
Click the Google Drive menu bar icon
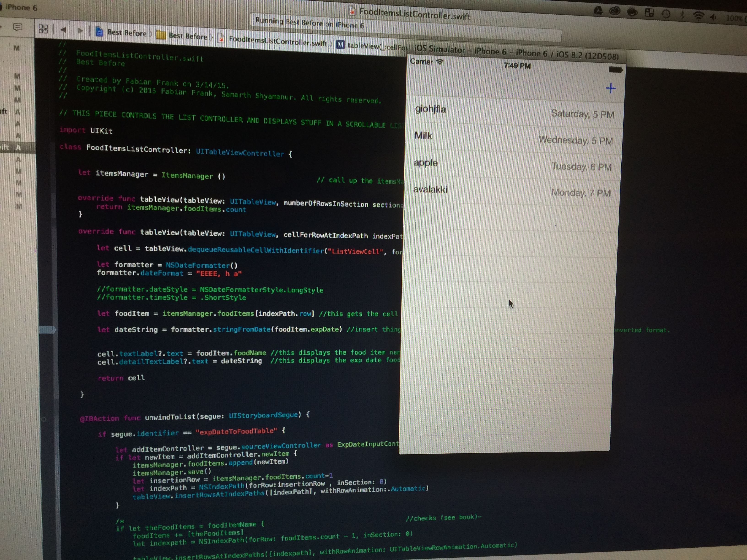click(x=598, y=11)
